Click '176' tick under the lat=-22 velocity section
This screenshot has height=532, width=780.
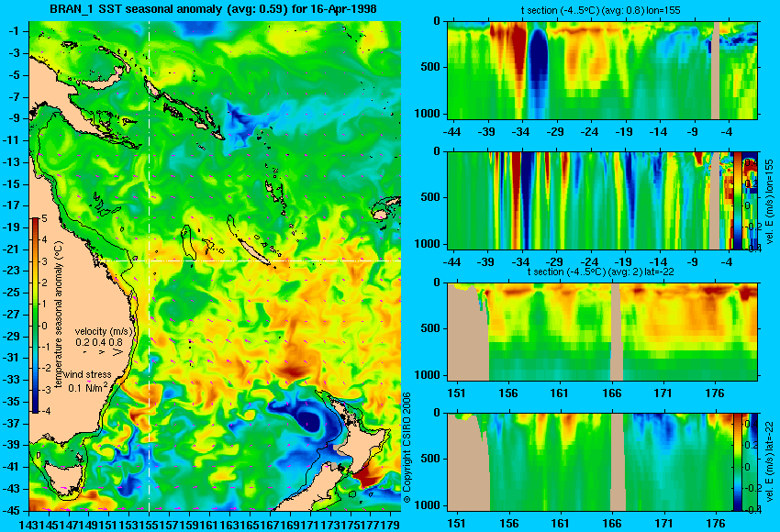pos(716,524)
